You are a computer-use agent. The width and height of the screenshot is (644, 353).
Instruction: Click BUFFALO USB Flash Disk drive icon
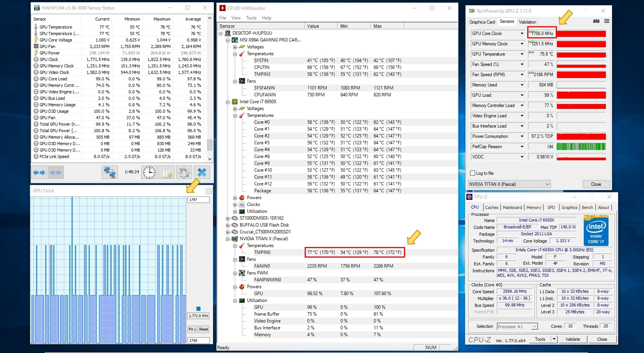coord(235,225)
